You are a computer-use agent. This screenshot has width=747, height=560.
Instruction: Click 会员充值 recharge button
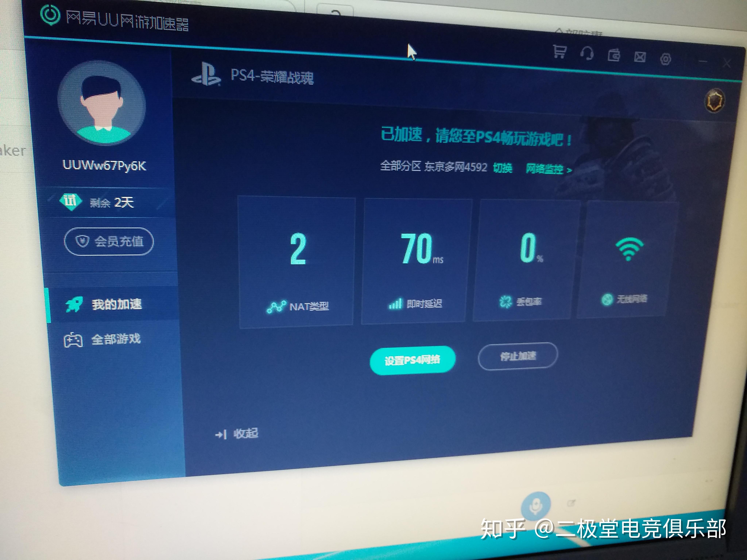pyautogui.click(x=109, y=241)
